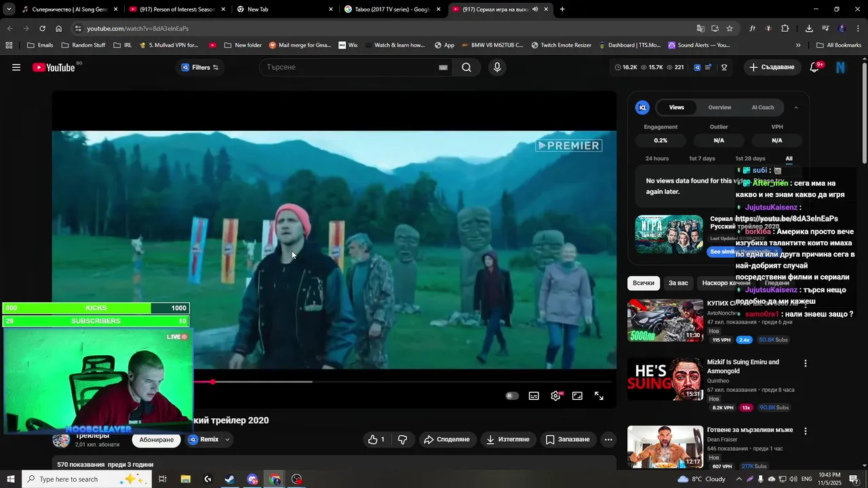Open the Windows Start menu
This screenshot has height=488, width=868.
click(10, 479)
